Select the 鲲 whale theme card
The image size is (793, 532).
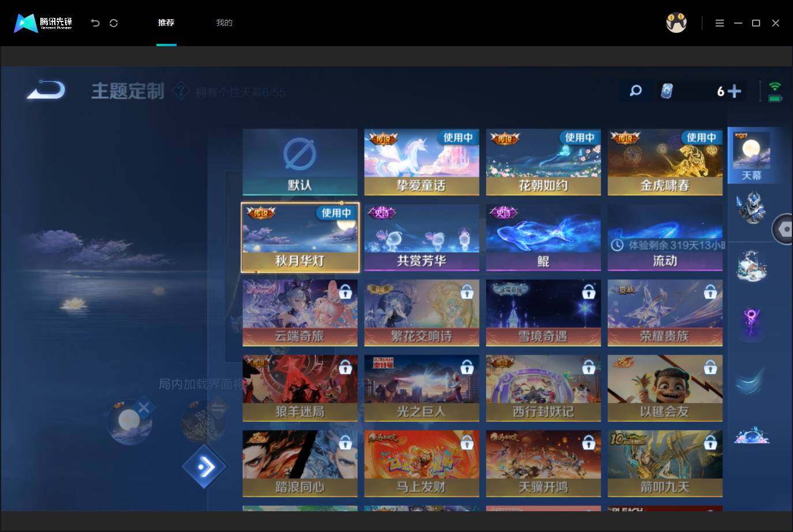pos(543,237)
